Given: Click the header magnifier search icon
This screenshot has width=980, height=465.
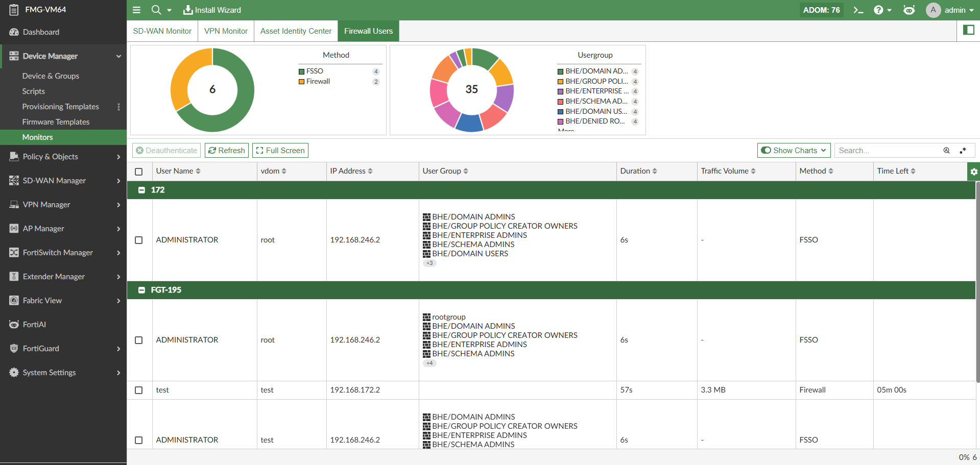Looking at the screenshot, I should click(x=156, y=10).
